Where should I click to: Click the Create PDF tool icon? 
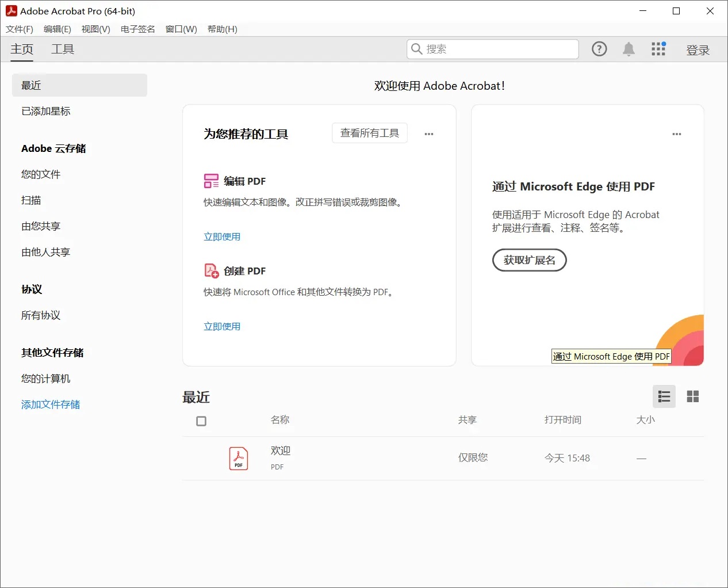(x=211, y=270)
